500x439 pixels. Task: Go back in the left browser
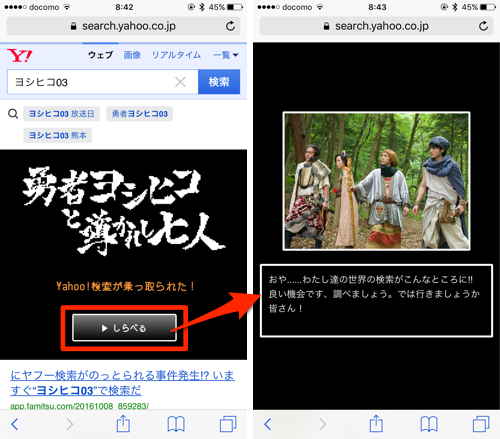pos(15,424)
